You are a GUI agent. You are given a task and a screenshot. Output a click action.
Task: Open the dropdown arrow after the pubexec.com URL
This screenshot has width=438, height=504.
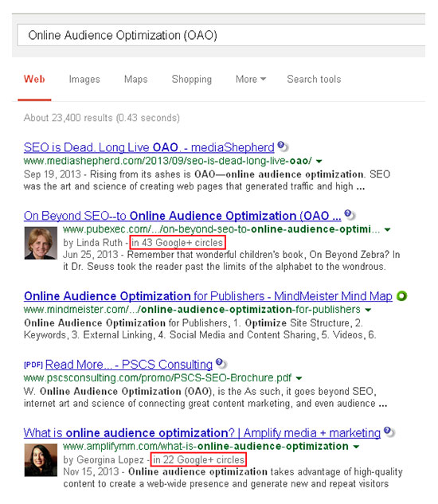tap(388, 229)
